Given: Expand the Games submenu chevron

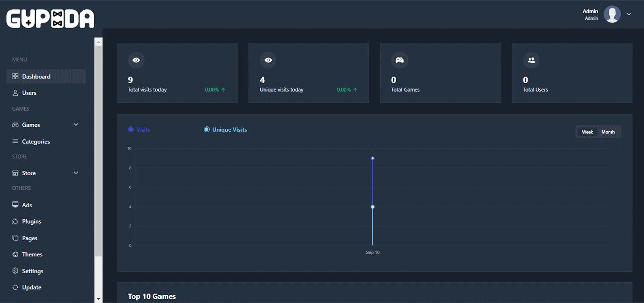Looking at the screenshot, I should coord(76,125).
